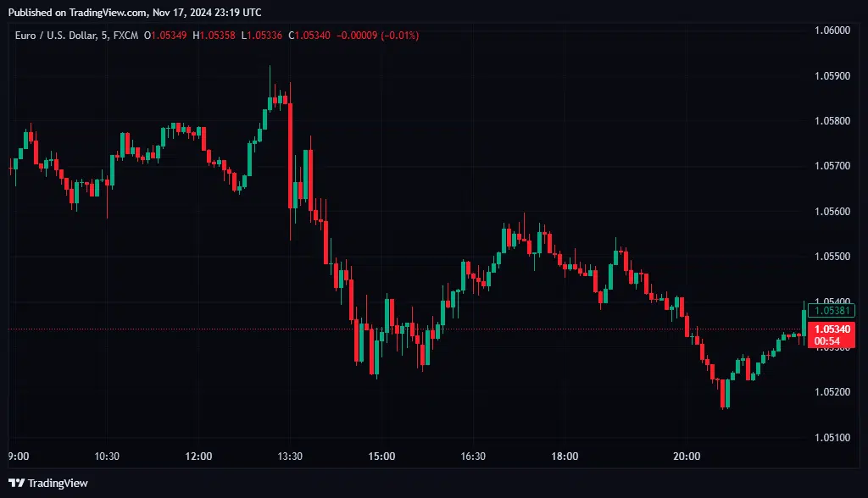
Task: Click the 1.05200 price axis label
Action: point(832,392)
